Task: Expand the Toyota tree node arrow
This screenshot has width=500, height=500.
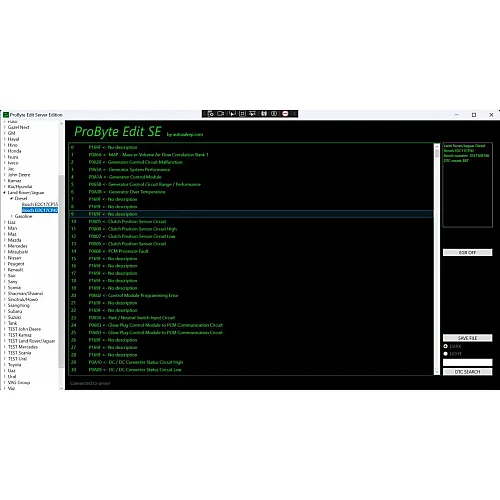Action: click(x=4, y=365)
